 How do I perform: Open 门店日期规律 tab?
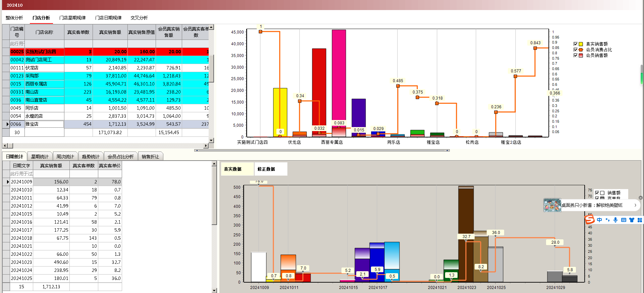click(108, 18)
